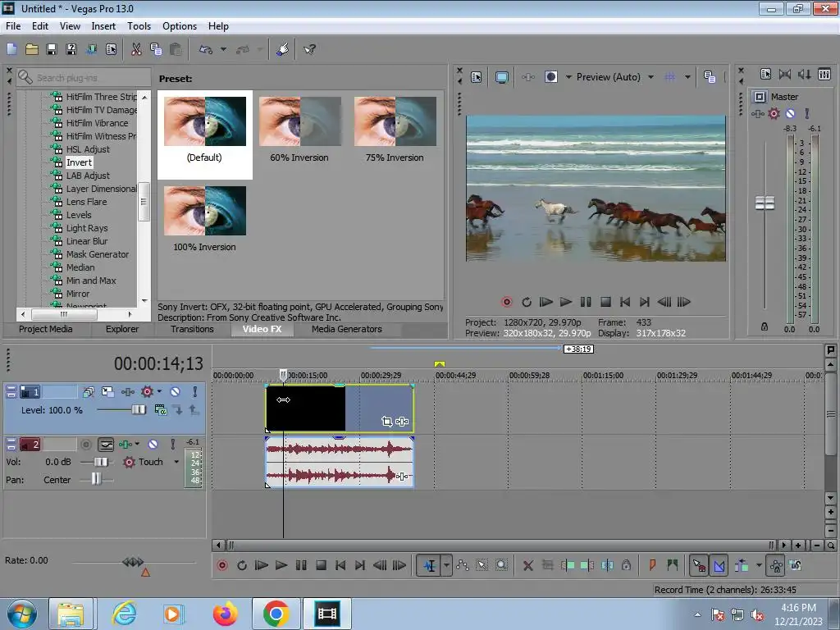This screenshot has width=840, height=630.
Task: Toggle Enable Snapping icon in edit toolbar
Action: point(699,565)
